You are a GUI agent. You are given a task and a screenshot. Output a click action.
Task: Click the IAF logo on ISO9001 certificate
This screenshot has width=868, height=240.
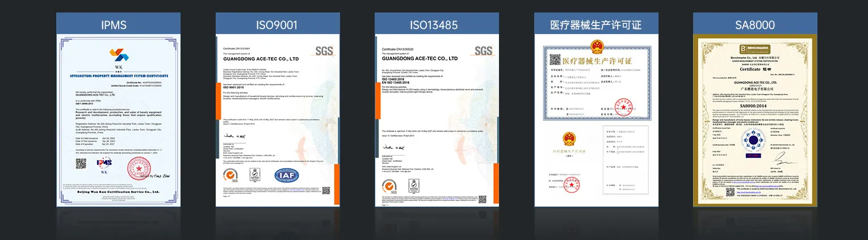click(286, 176)
